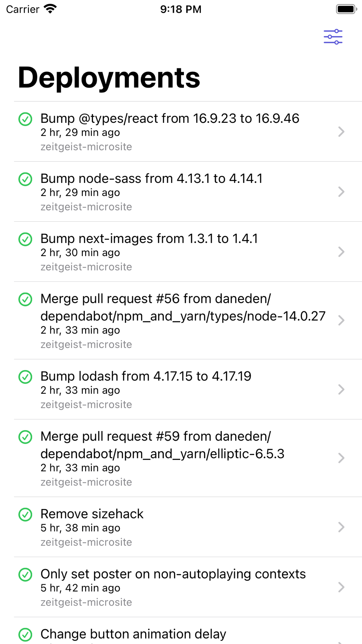Tap success checkmark for pull request #59
Viewport: 362px width, 644px height.
[25, 437]
